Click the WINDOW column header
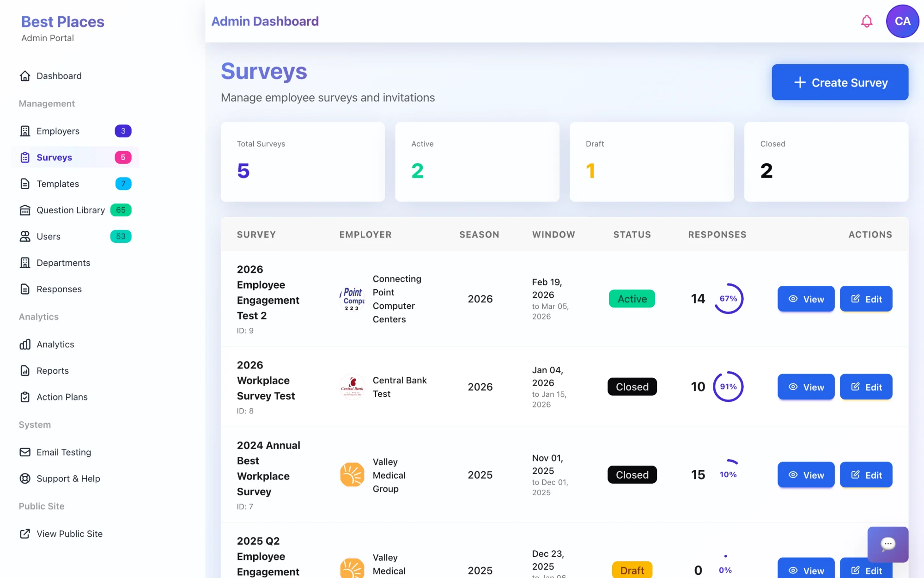 point(553,234)
